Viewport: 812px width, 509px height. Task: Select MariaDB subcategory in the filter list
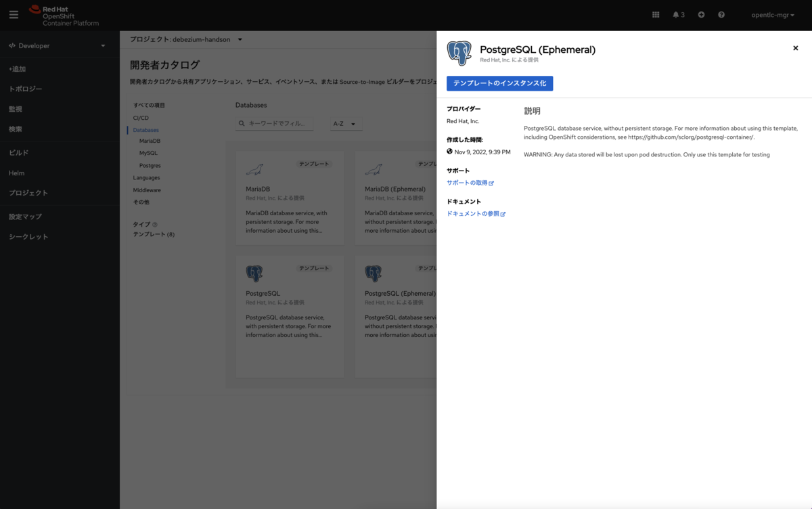tap(150, 141)
